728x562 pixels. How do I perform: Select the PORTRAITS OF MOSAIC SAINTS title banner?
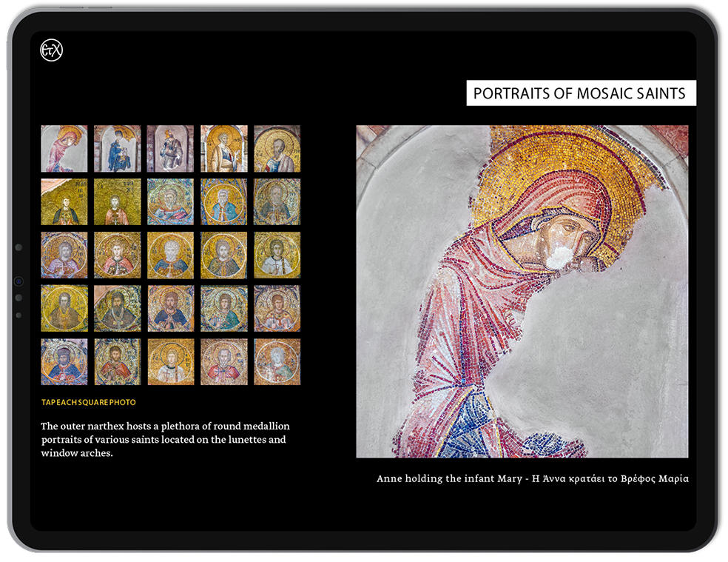pos(582,93)
